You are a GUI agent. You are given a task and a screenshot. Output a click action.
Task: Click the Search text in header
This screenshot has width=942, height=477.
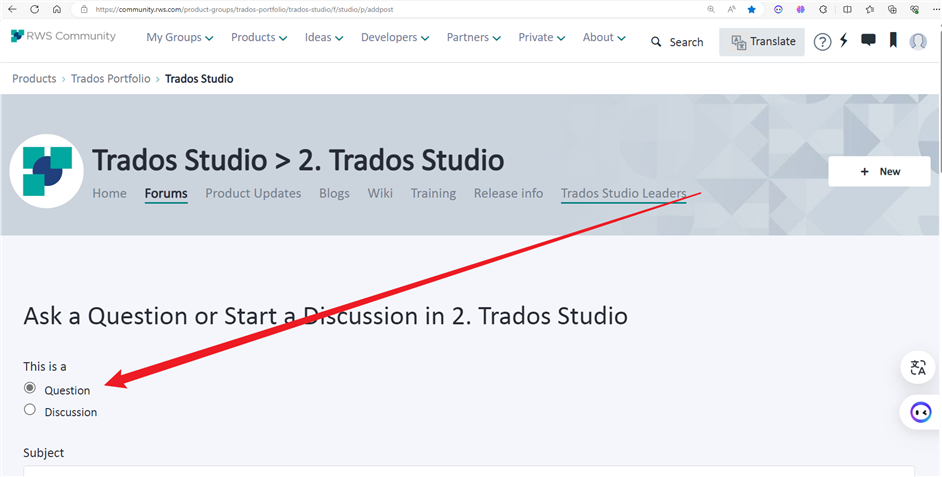(x=686, y=42)
